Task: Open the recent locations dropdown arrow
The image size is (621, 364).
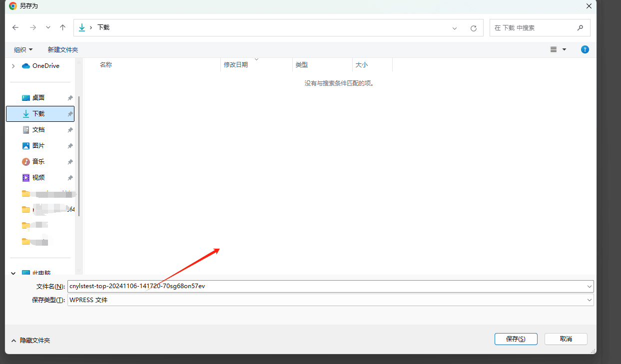Action: 48,28
